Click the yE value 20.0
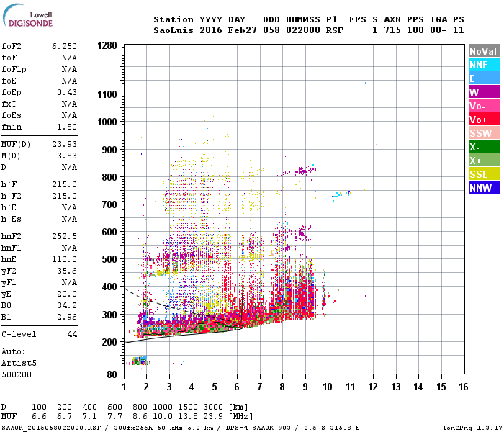The width and height of the screenshot is (504, 432). click(x=67, y=294)
